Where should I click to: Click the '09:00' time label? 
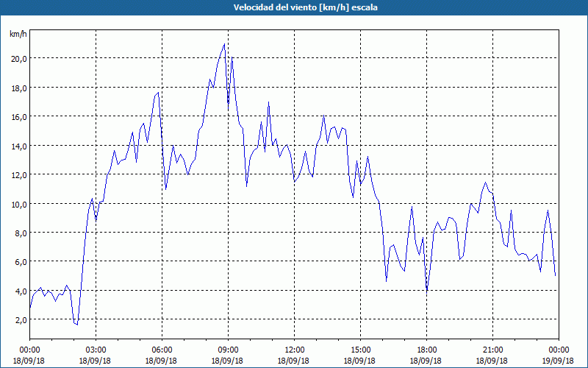click(x=228, y=350)
